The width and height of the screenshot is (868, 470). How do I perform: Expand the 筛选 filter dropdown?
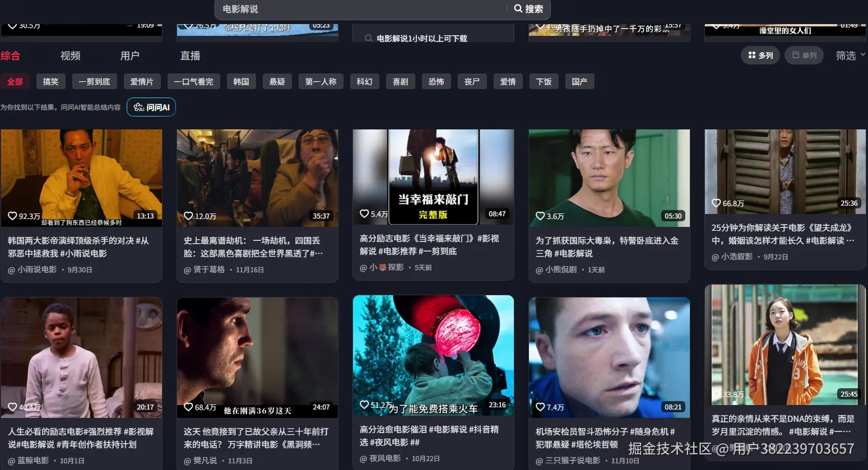click(x=850, y=55)
